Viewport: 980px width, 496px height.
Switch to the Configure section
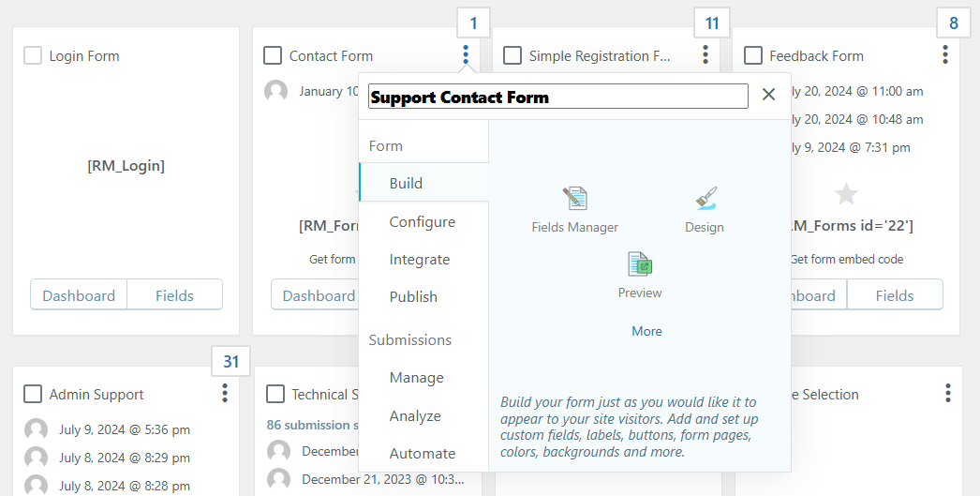pos(423,222)
